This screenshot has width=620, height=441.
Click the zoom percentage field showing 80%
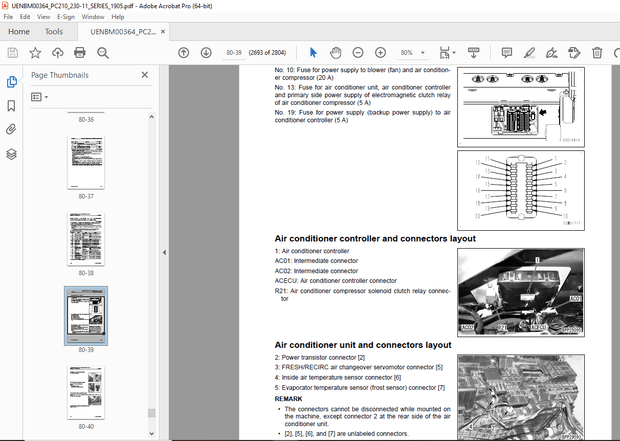406,53
